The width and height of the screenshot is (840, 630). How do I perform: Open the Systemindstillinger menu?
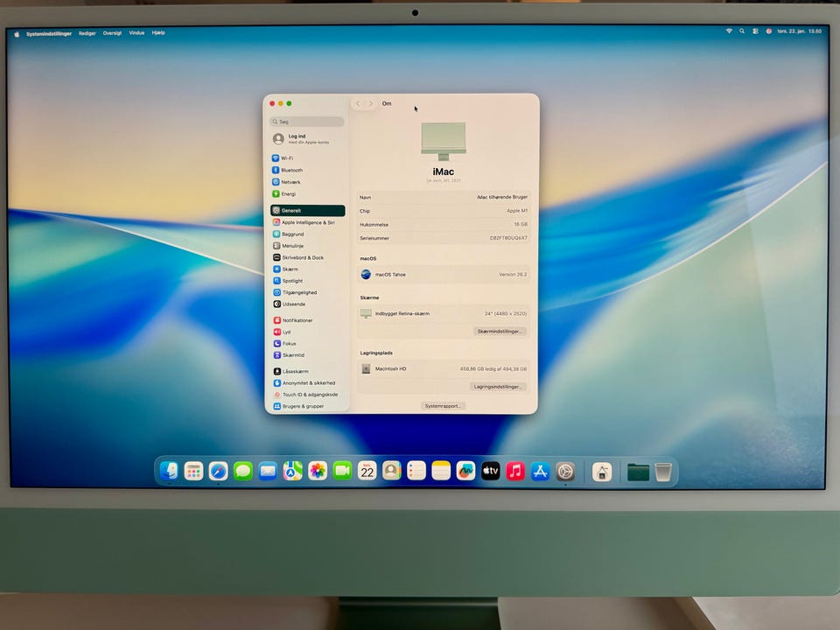tap(49, 34)
